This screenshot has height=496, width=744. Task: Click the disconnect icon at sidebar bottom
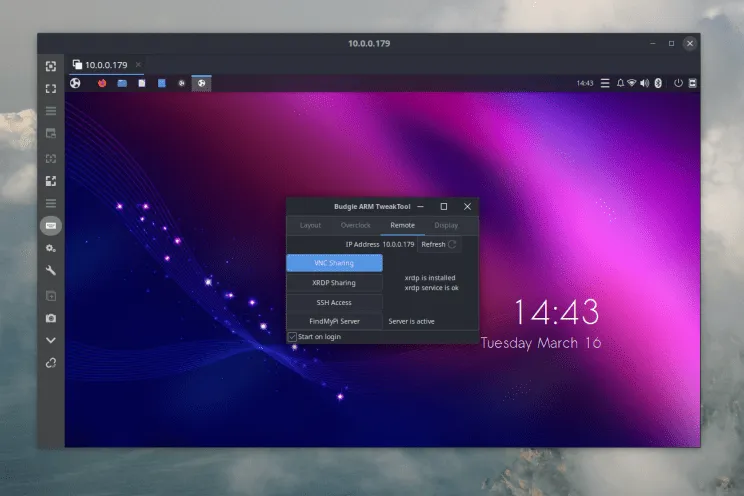click(x=51, y=363)
